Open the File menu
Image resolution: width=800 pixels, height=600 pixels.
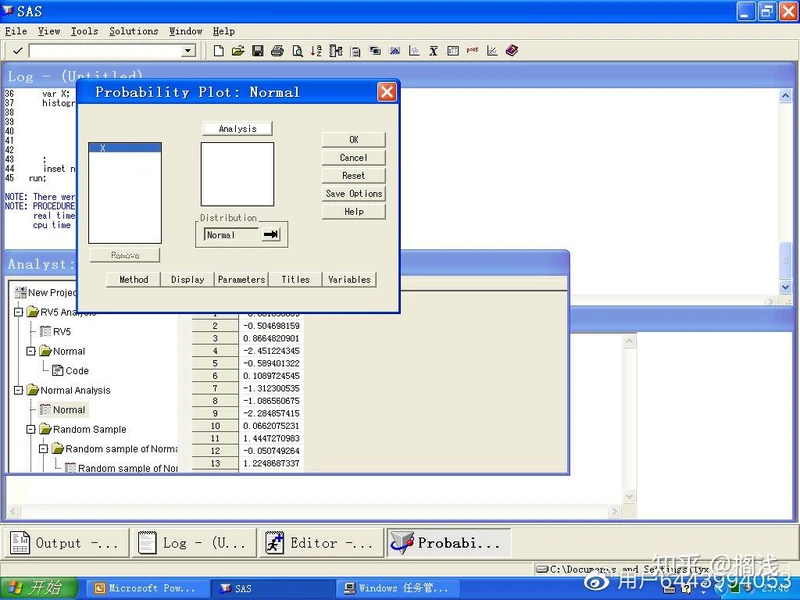pos(16,31)
